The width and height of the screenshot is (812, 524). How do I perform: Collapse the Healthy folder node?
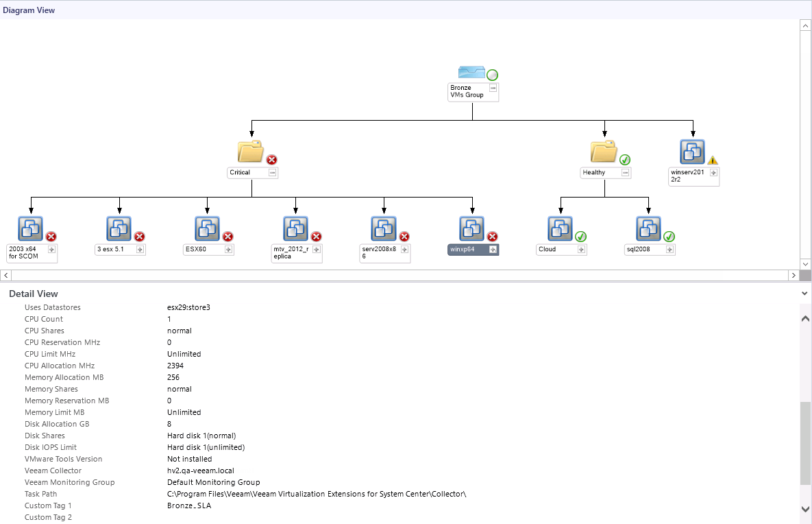point(626,173)
